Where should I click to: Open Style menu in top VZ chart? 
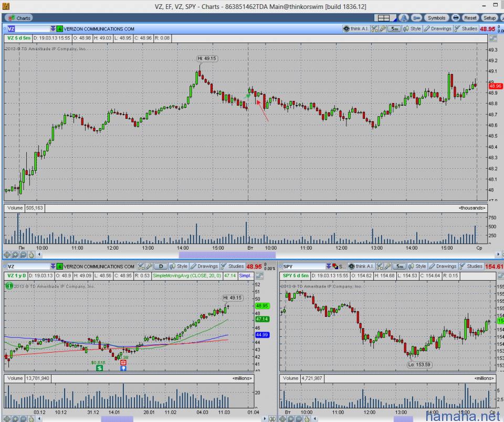click(x=412, y=28)
